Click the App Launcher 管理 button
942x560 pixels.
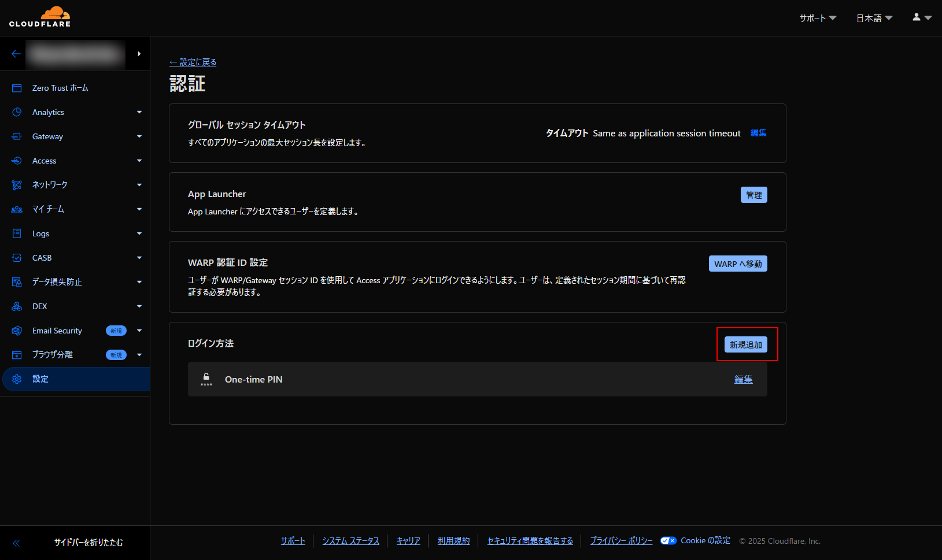click(754, 195)
